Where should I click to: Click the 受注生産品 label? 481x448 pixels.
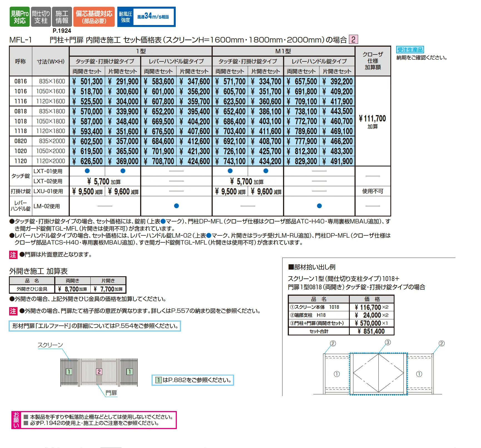pyautogui.click(x=410, y=50)
